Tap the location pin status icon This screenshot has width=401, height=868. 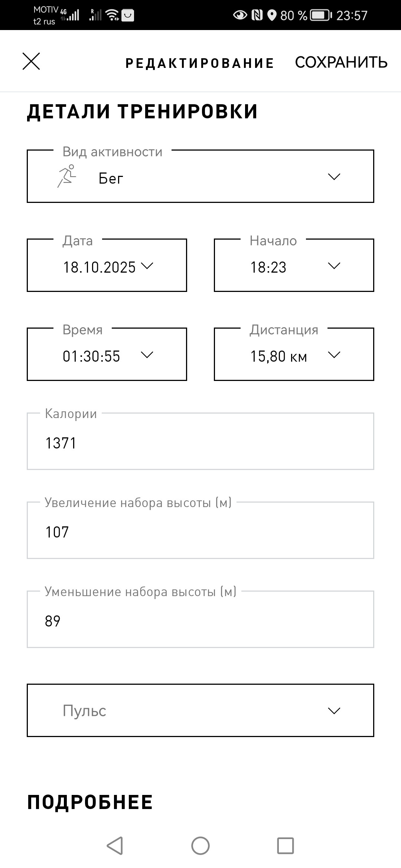pos(272,16)
